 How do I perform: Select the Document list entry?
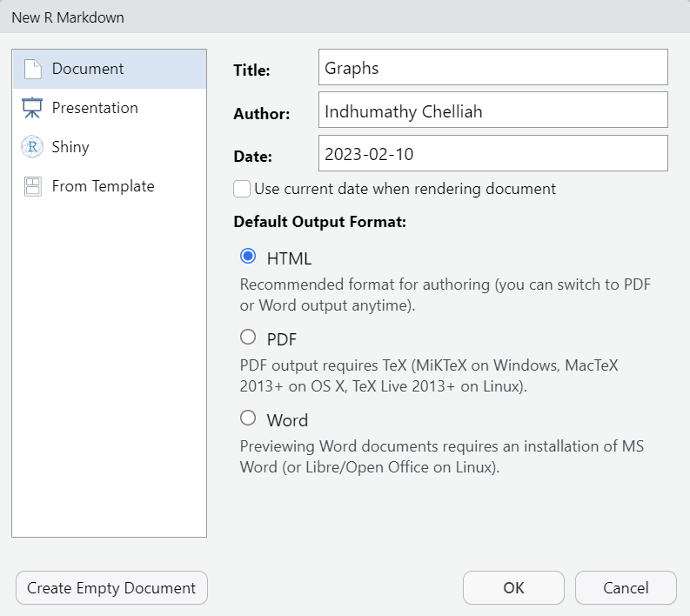pos(88,69)
